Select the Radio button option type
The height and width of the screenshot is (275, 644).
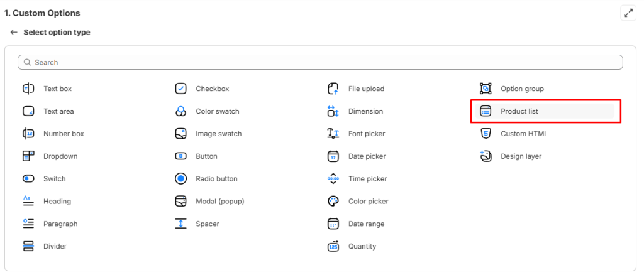coord(216,179)
